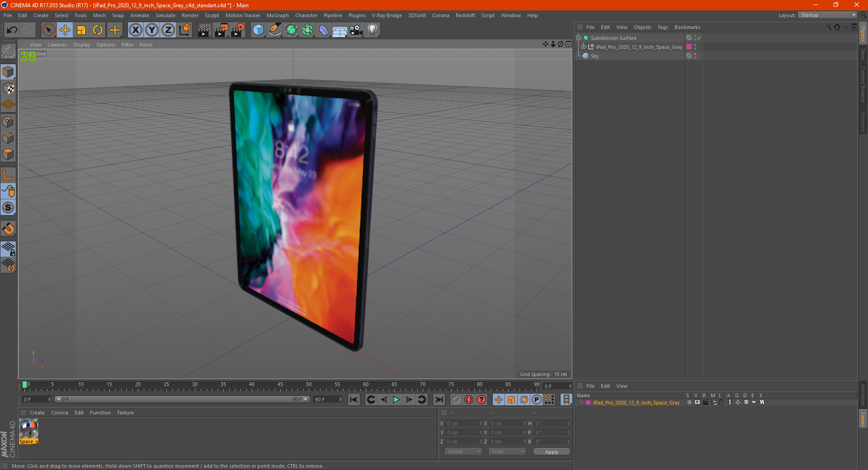Open Edit Render Settings icon
This screenshot has height=470, width=868.
(238, 30)
